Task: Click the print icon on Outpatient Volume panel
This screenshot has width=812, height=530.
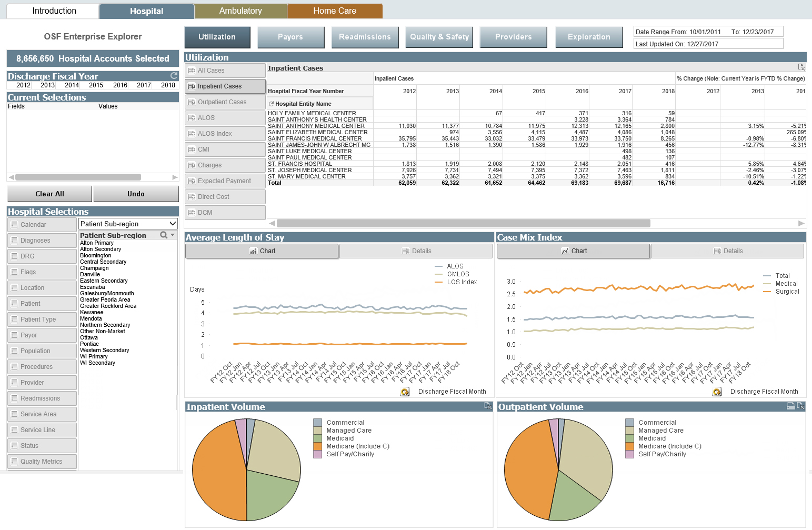Action: (x=790, y=406)
